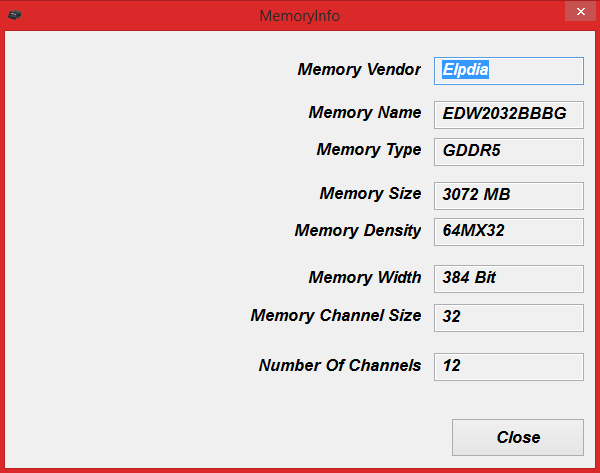Viewport: 600px width, 473px height.
Task: Focus the Memory Size field 3072 MB
Action: click(x=509, y=196)
